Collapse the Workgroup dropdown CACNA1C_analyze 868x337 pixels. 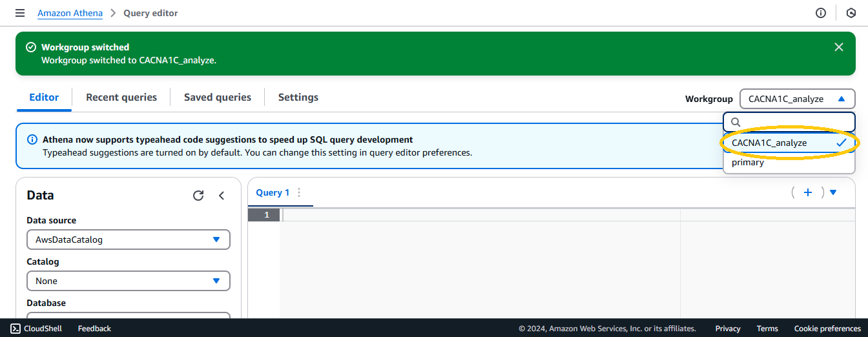point(798,99)
